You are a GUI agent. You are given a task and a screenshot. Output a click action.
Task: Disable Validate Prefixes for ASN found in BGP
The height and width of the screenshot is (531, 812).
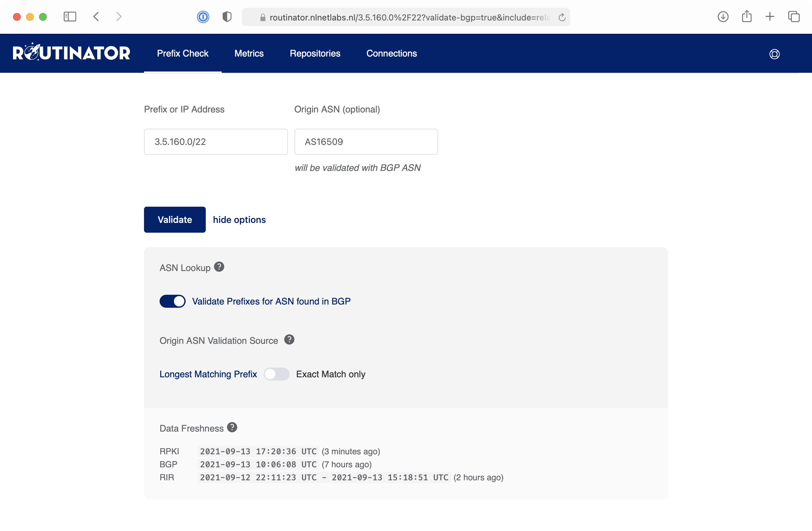point(173,301)
